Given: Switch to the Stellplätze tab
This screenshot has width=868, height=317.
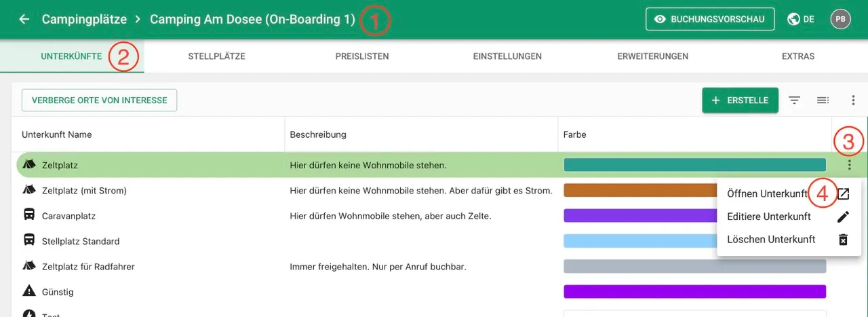Looking at the screenshot, I should point(216,56).
